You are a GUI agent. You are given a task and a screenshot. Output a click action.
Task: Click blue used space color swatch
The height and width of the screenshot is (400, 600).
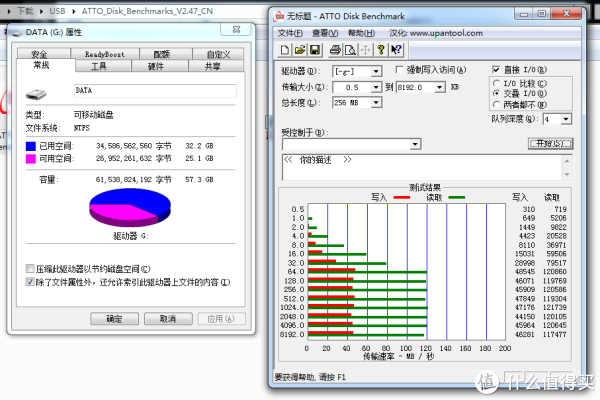tap(31, 146)
